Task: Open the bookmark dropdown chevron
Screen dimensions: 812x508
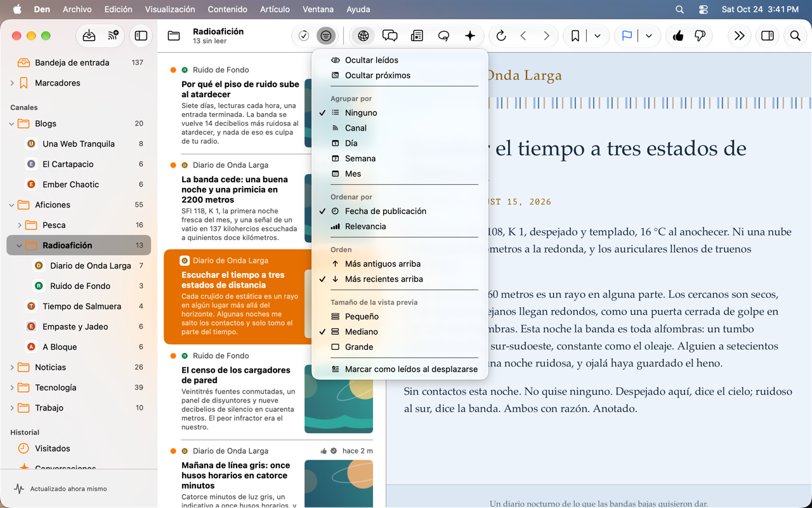Action: coord(598,36)
